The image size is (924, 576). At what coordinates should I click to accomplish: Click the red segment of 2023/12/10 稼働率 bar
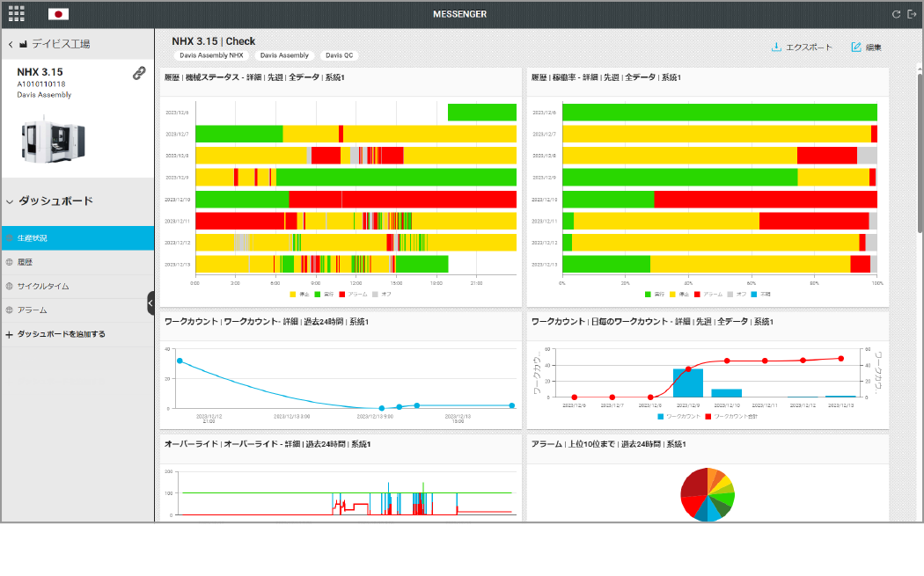coord(766,199)
